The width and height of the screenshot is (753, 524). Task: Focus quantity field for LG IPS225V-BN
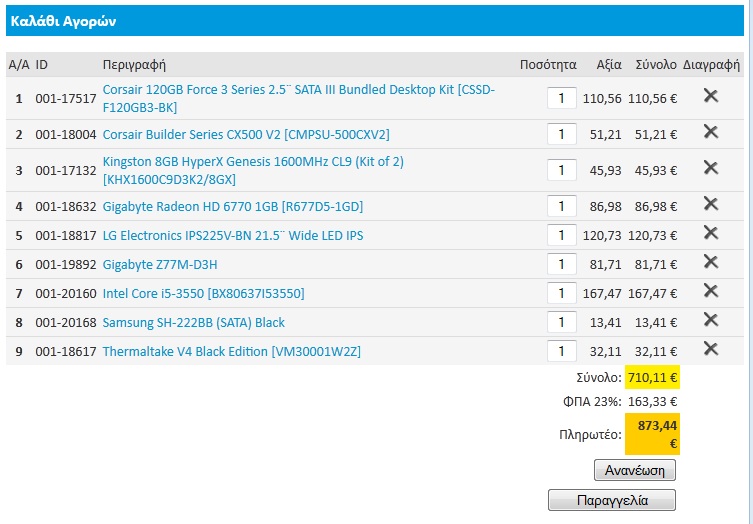pyautogui.click(x=562, y=236)
